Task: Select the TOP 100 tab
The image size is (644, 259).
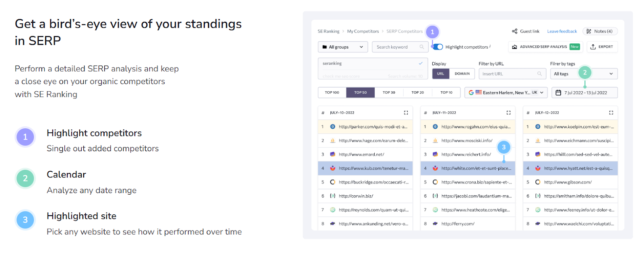Action: pos(332,92)
